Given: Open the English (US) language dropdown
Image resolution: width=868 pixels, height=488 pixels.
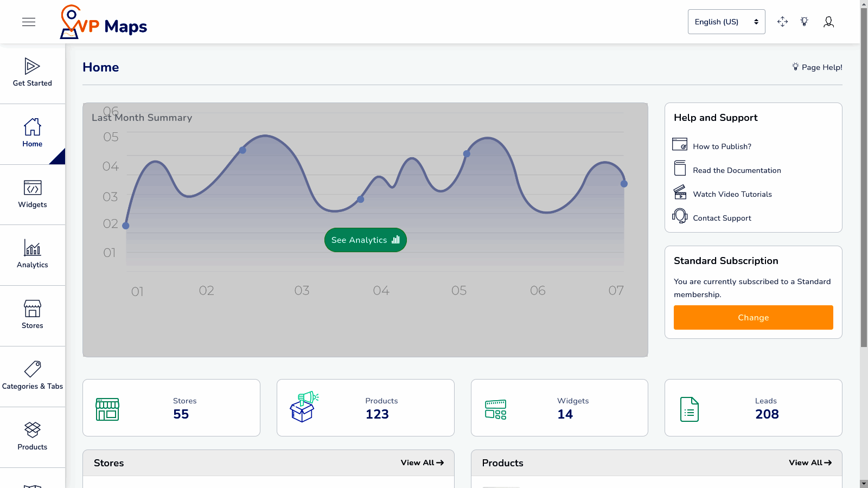Looking at the screenshot, I should [x=726, y=22].
